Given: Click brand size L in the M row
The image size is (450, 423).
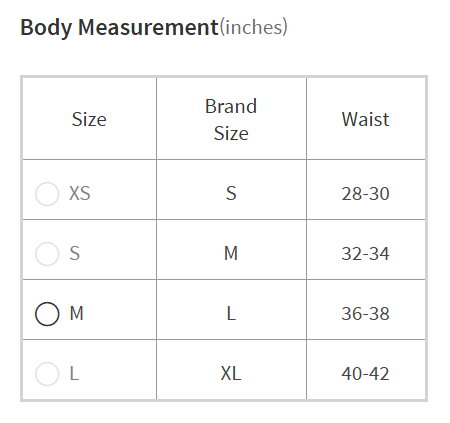Looking at the screenshot, I should 231,314.
